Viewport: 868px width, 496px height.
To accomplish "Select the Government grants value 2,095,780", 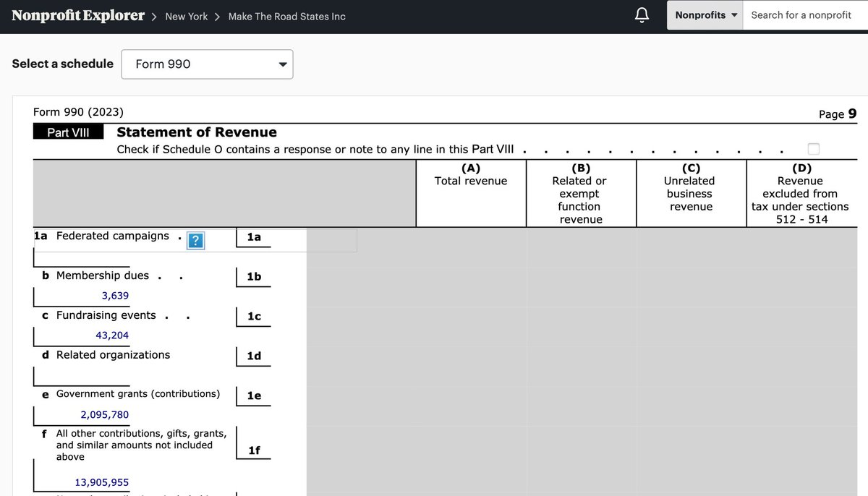I will (x=104, y=415).
